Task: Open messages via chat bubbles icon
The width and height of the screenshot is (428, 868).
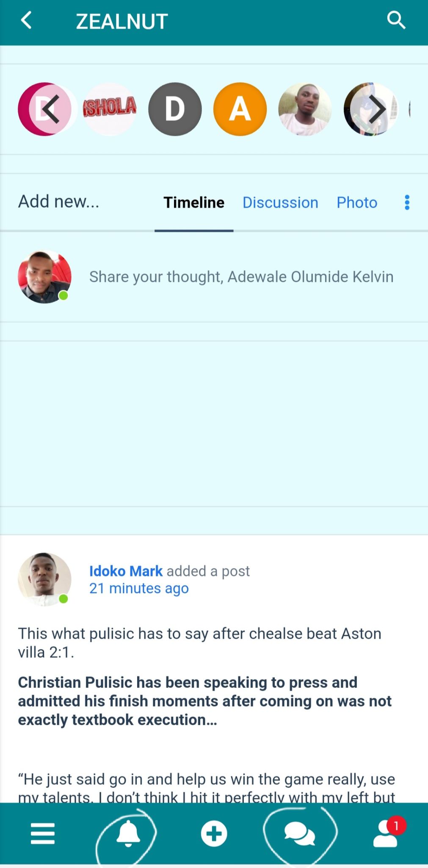Action: point(299,833)
